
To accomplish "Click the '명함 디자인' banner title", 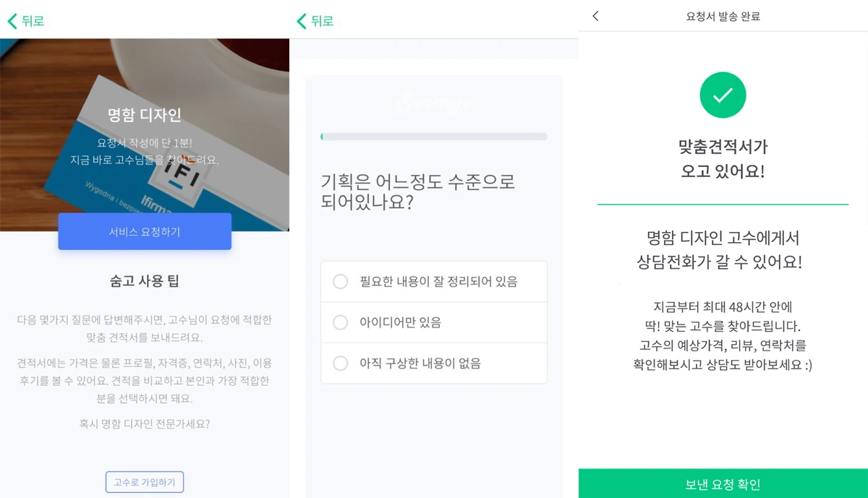I will click(x=145, y=115).
